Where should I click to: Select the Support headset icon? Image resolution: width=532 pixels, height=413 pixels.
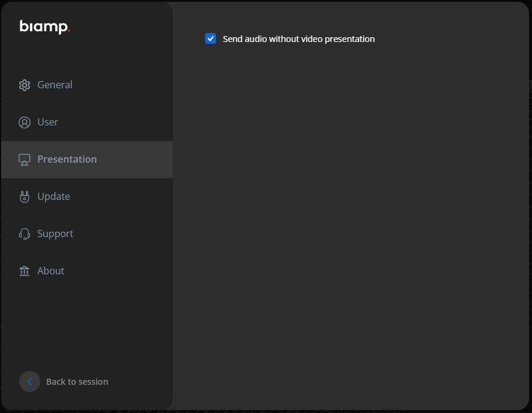24,234
